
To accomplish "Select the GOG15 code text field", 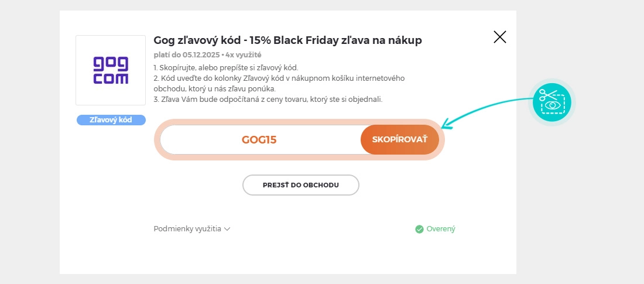I will point(259,139).
